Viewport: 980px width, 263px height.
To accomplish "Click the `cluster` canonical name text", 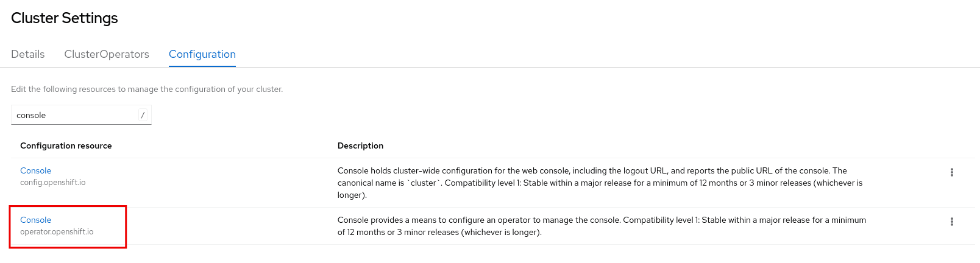I will click(x=424, y=183).
